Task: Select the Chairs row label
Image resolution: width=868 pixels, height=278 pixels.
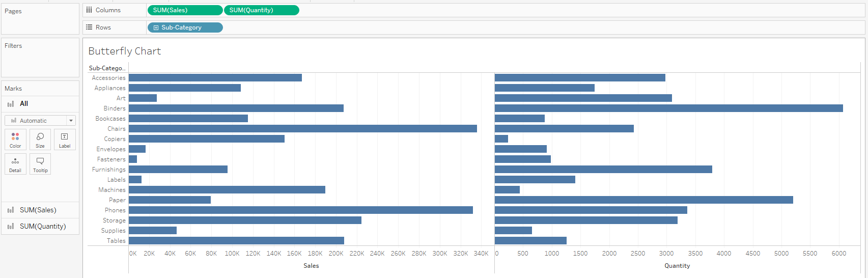Action: 117,129
